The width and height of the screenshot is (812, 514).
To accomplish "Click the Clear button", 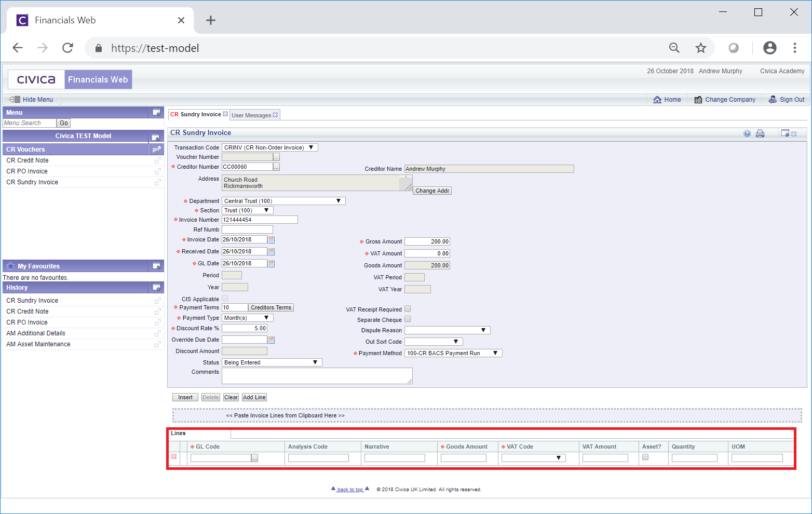I will (x=231, y=397).
